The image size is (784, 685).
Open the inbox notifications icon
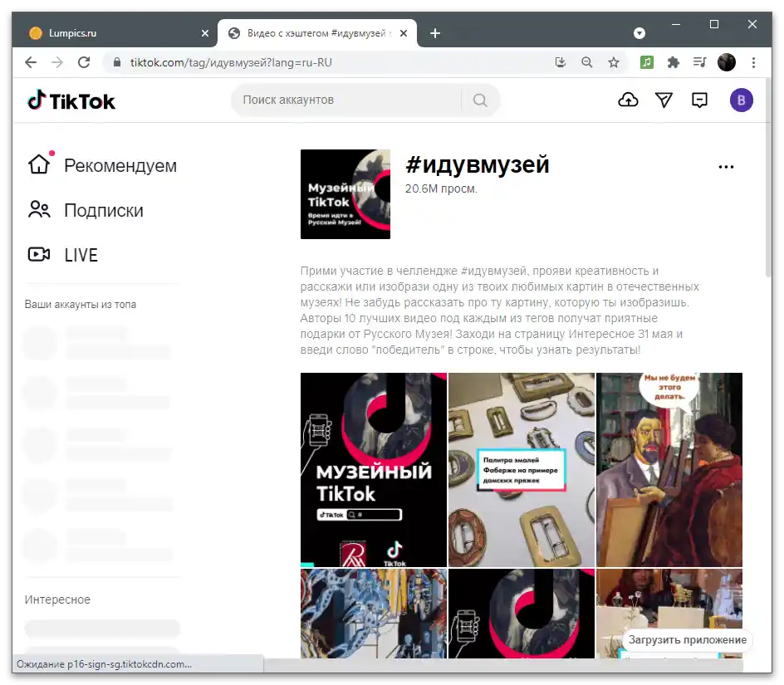(x=699, y=100)
